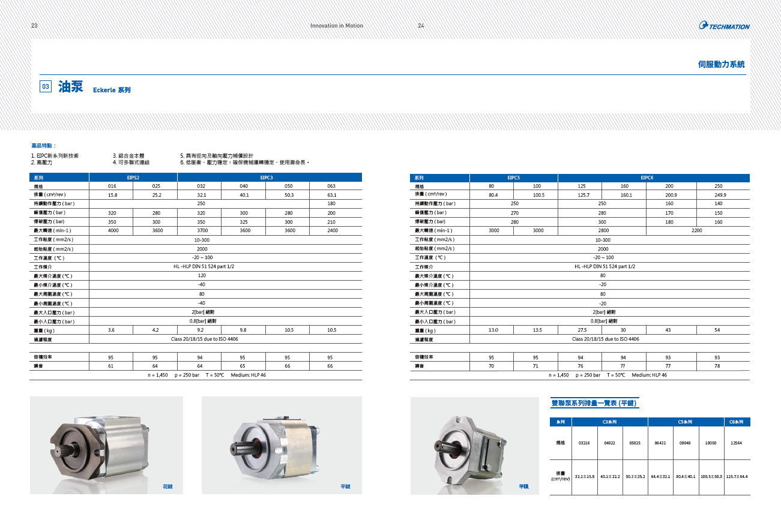Screen dimensions: 781x532
Task: Select weight value 54
Action: [717, 330]
